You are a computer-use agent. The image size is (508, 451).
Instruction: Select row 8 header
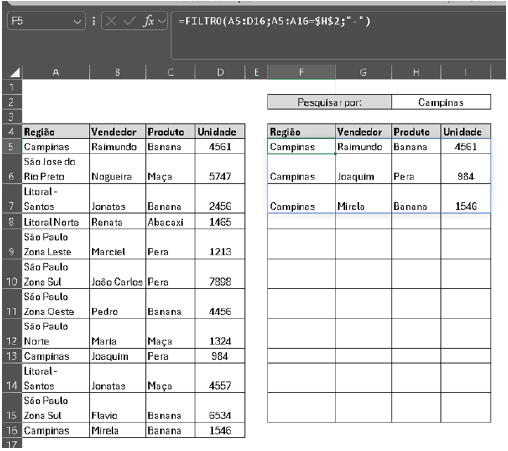click(x=12, y=222)
